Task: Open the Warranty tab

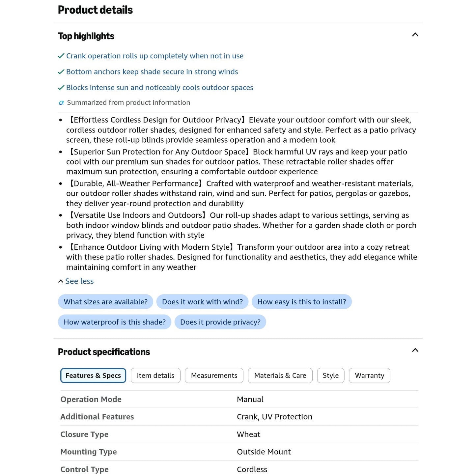Action: (x=370, y=376)
